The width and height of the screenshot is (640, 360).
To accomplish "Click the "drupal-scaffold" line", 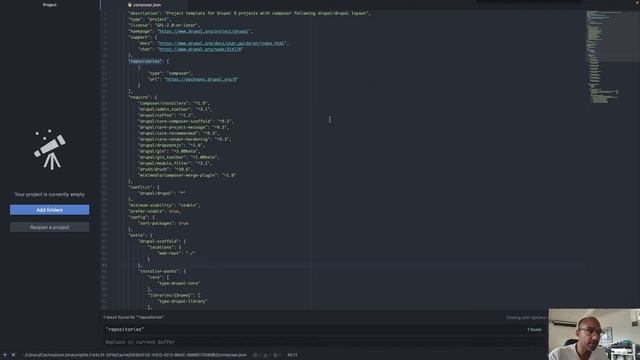I will coord(162,241).
